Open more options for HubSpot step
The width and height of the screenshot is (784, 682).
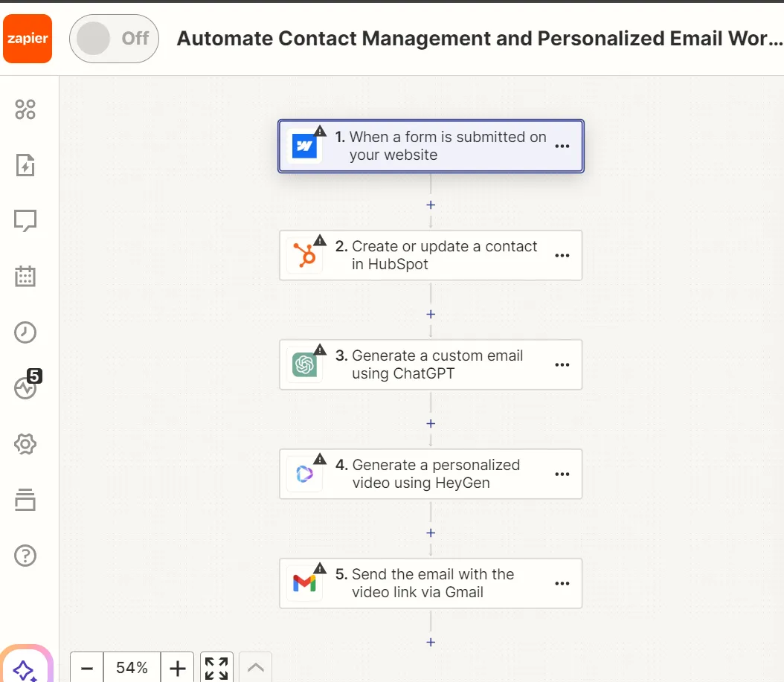562,256
